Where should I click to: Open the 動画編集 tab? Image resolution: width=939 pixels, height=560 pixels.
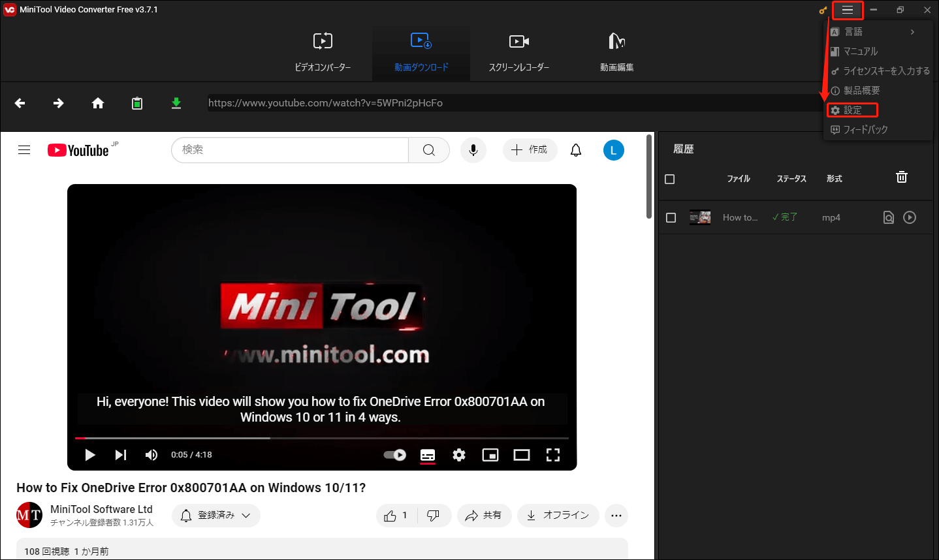(617, 54)
